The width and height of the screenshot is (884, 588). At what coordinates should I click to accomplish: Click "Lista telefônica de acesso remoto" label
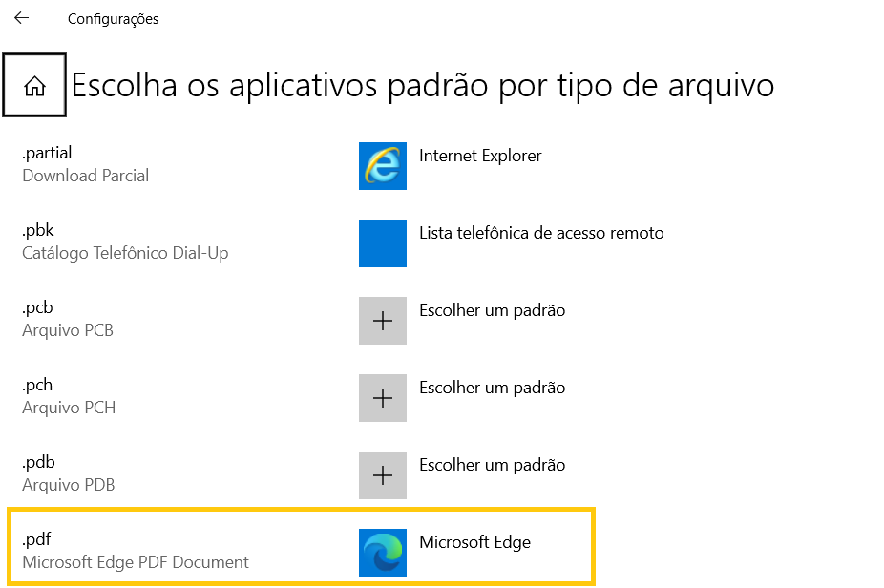click(541, 233)
